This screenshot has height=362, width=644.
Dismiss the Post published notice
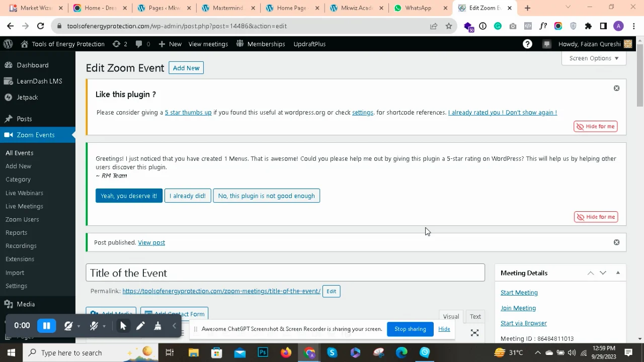point(616,242)
